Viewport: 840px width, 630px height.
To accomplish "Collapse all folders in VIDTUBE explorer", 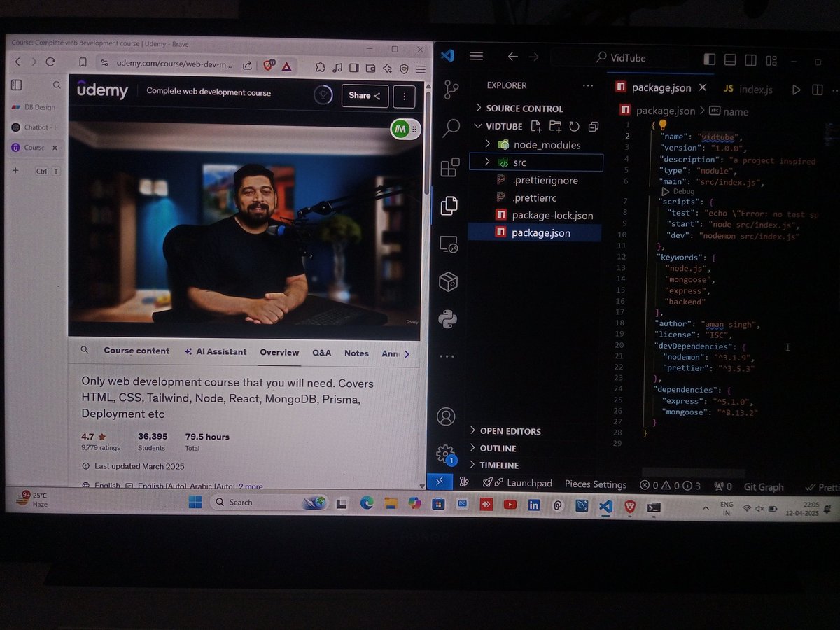I will tap(593, 127).
